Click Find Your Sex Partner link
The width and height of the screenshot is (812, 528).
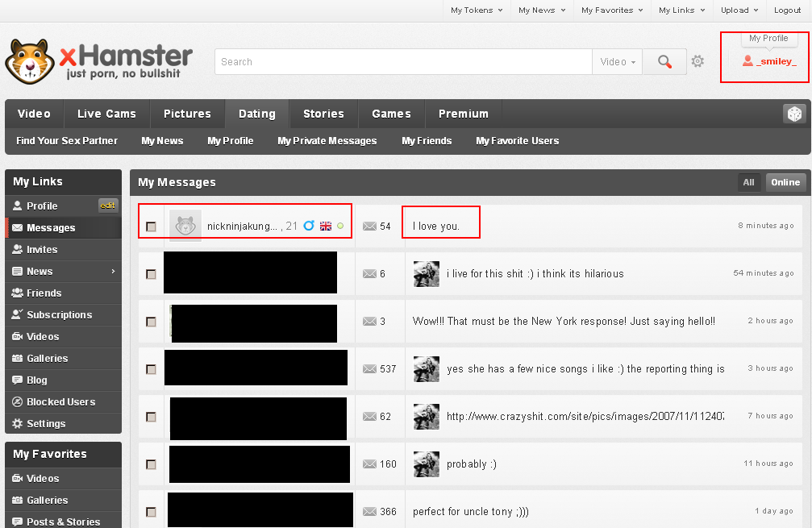coord(67,141)
